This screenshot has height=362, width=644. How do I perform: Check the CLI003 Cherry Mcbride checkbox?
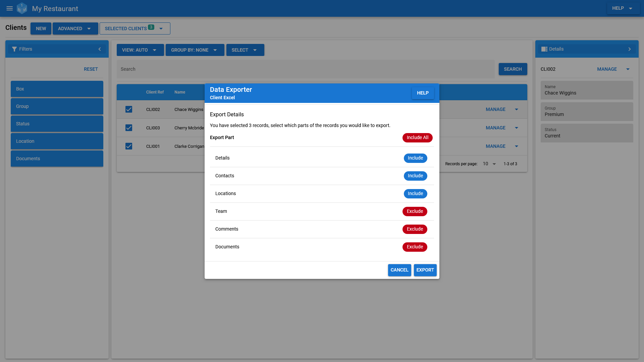[129, 128]
